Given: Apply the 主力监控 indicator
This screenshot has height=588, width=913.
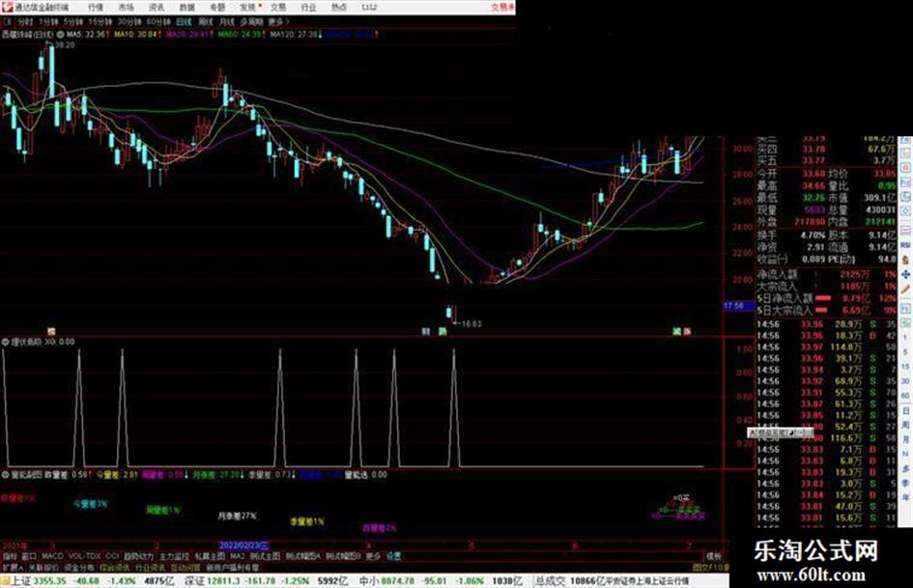Looking at the screenshot, I should point(174,556).
